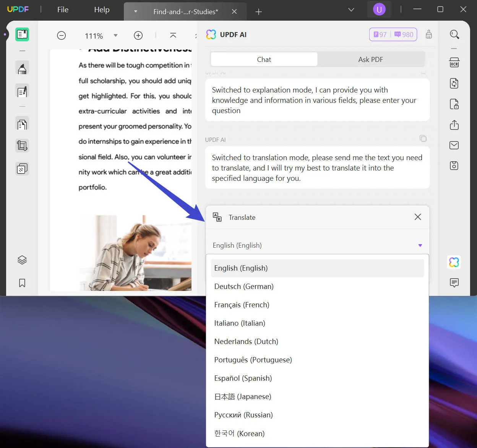Close the Find-and-...r-Studies tab

point(234,12)
